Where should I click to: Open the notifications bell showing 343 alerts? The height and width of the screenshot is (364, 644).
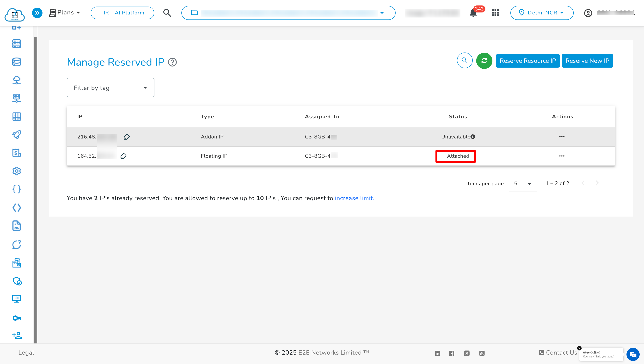473,12
